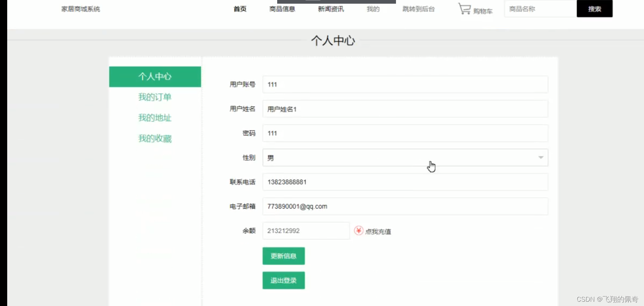The width and height of the screenshot is (644, 306).
Task: Open 我的 menu item
Action: click(x=373, y=9)
